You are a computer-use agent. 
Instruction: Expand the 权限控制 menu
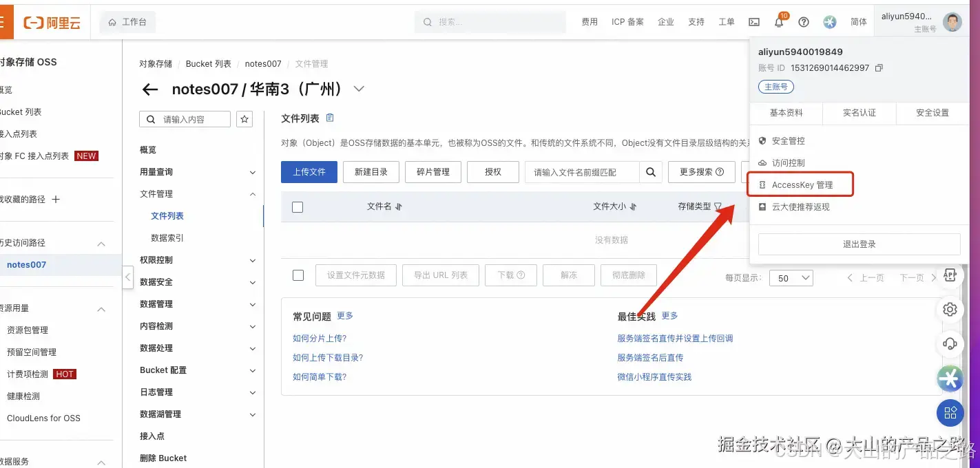click(x=252, y=261)
